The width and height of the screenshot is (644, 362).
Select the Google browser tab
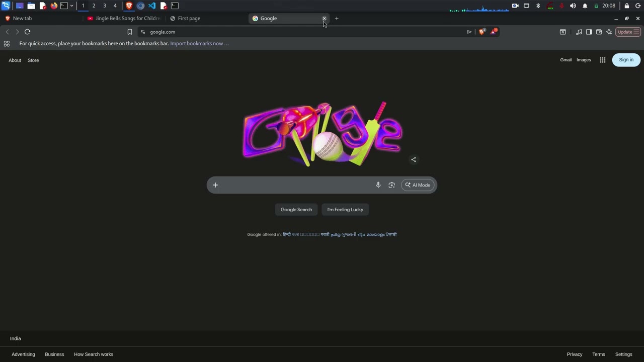point(289,18)
